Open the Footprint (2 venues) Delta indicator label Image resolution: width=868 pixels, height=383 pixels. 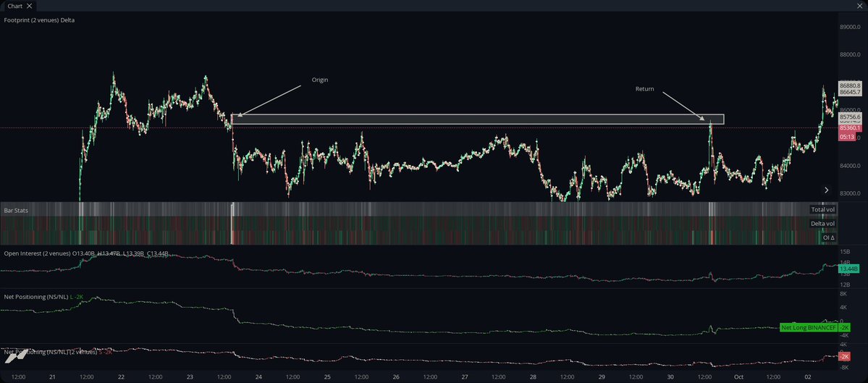39,20
